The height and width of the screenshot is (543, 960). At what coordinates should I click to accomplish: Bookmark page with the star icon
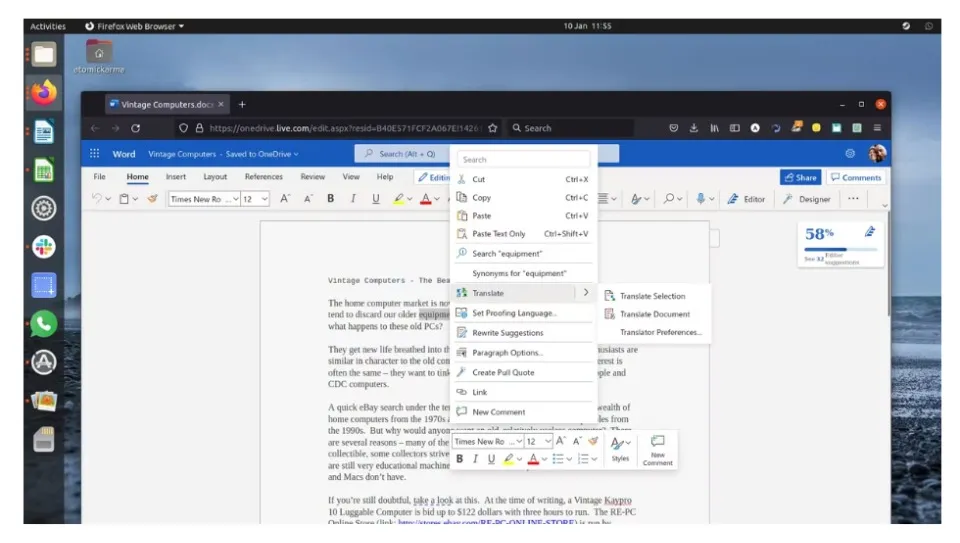(492, 128)
